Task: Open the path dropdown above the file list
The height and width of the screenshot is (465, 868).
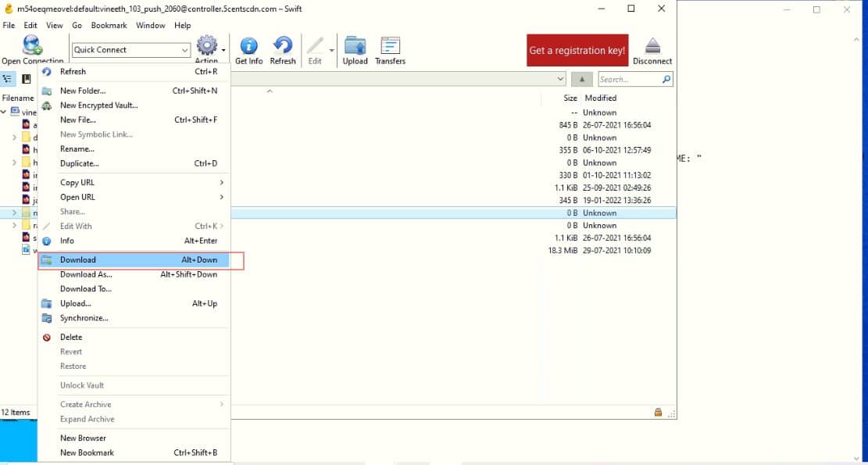Action: click(560, 79)
